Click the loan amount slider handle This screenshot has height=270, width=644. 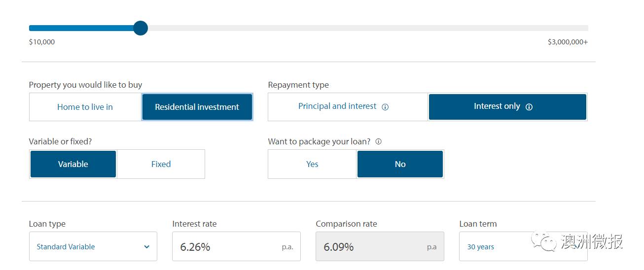141,28
